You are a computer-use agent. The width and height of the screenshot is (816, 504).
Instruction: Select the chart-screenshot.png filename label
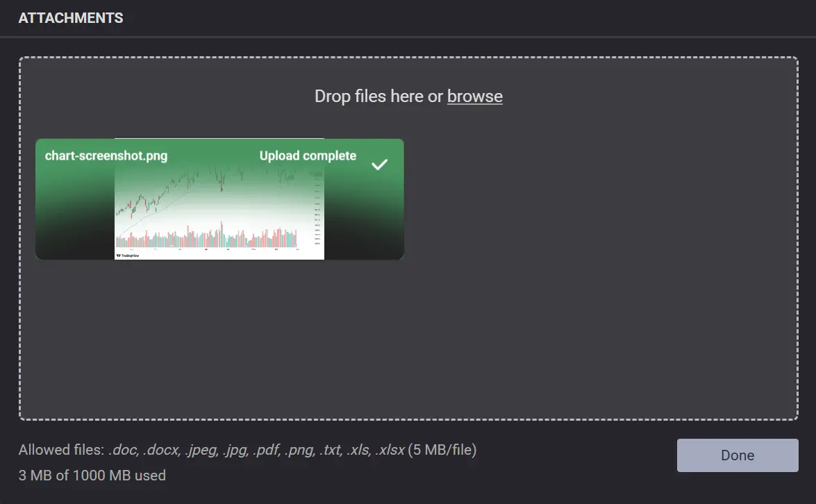tap(106, 156)
